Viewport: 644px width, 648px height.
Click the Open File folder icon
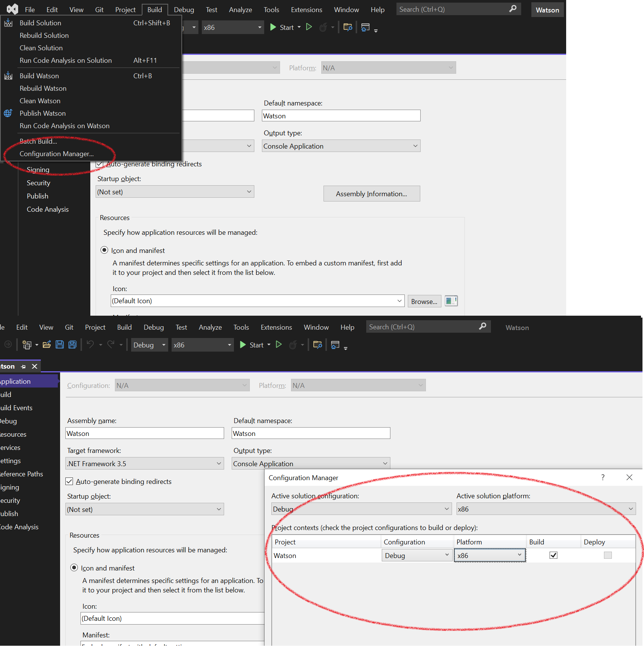(47, 345)
